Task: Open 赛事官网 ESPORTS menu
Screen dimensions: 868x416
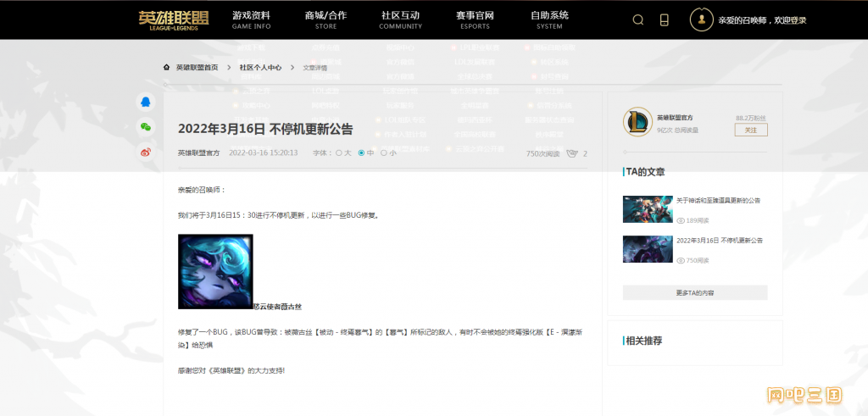Action: 475,20
